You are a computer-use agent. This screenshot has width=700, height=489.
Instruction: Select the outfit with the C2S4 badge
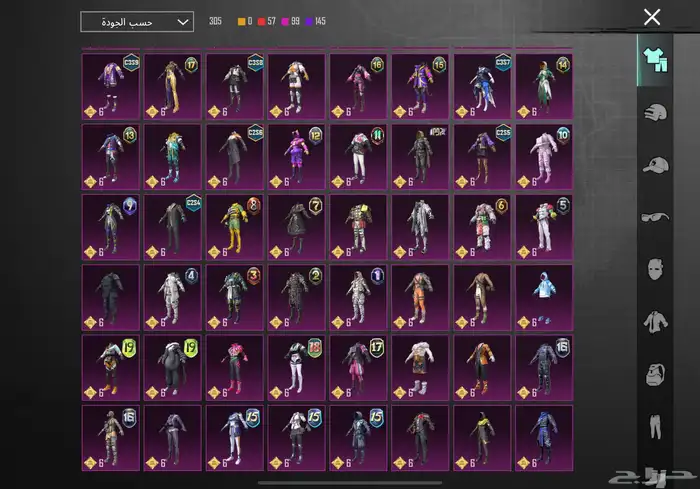click(x=173, y=227)
